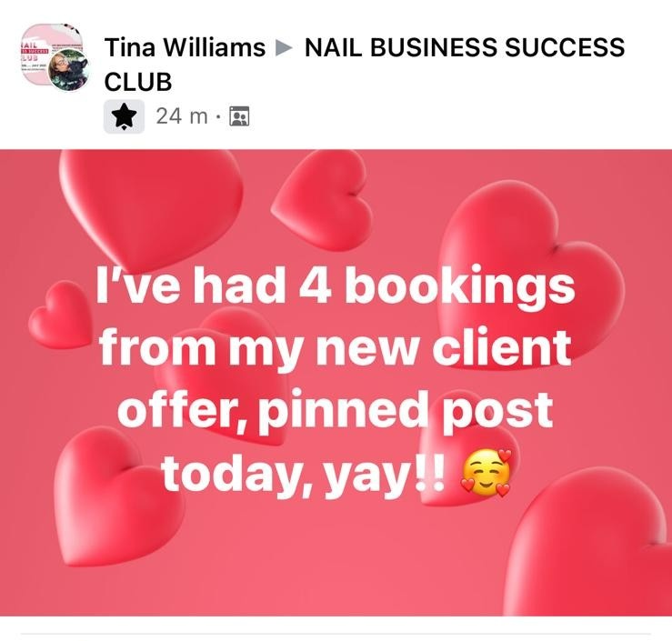Click the 24 m post timestamp
The height and width of the screenshot is (641, 672).
(x=182, y=116)
